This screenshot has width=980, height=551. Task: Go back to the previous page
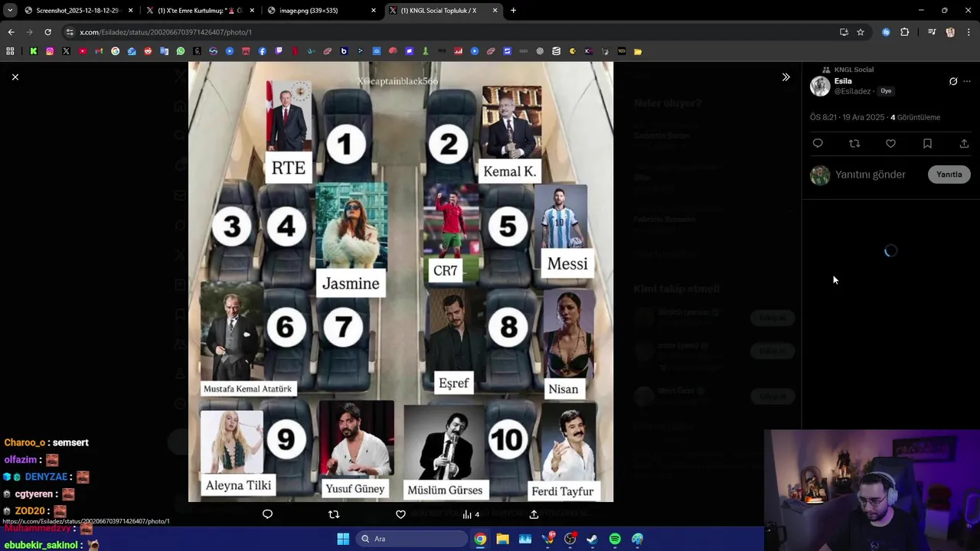click(x=11, y=32)
